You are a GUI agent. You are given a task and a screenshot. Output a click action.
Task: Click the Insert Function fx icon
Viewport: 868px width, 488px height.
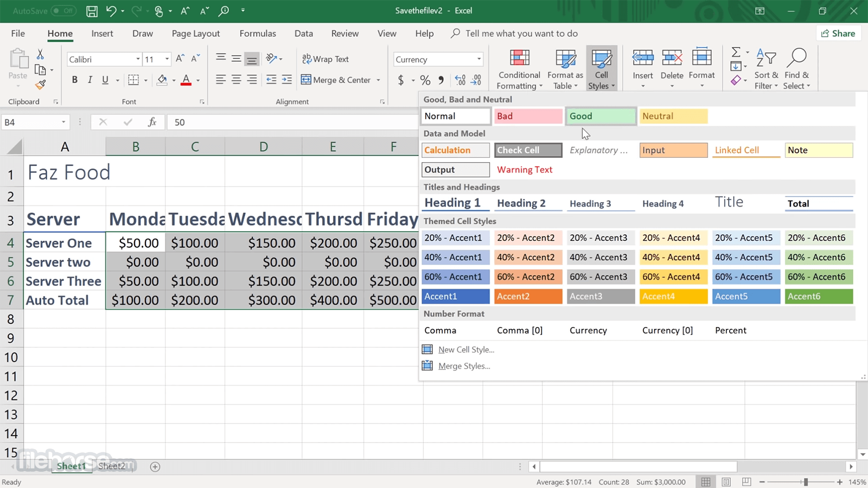click(152, 122)
